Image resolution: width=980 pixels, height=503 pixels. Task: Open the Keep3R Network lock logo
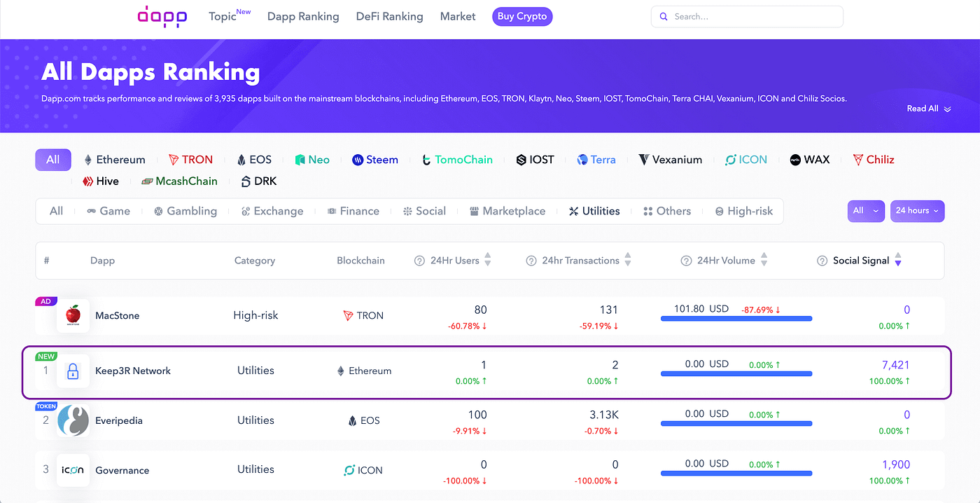73,371
